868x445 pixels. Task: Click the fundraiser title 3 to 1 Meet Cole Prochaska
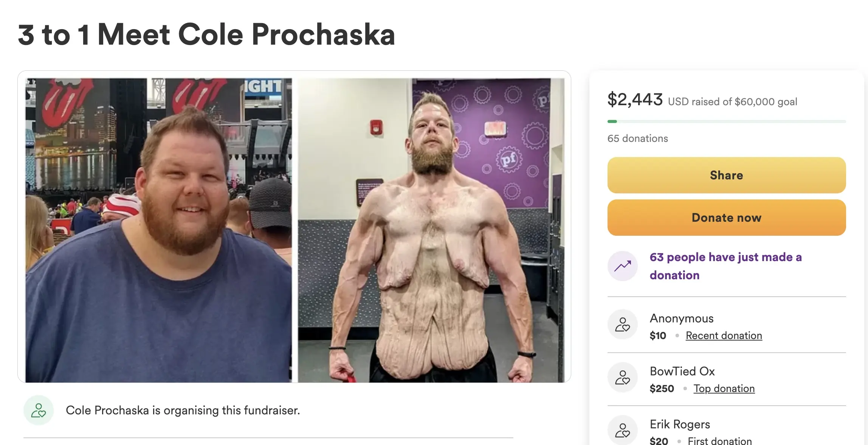tap(206, 34)
